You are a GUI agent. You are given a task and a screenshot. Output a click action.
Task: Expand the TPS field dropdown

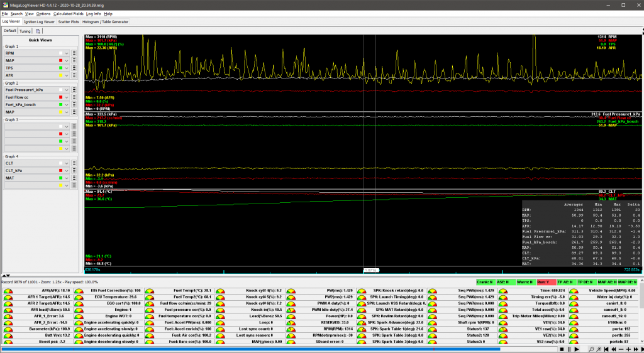(x=67, y=68)
